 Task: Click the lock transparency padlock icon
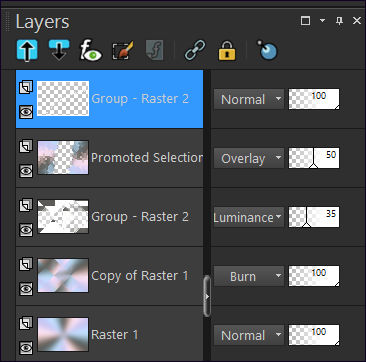227,51
